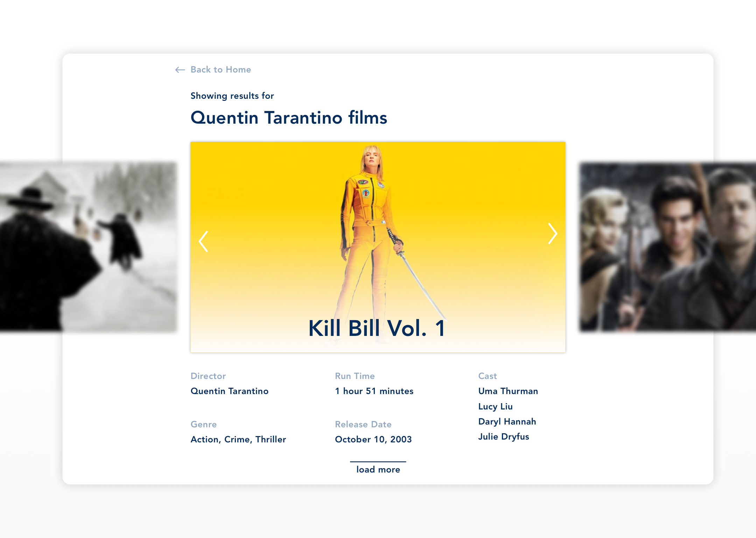Click the Run Time label
The width and height of the screenshot is (756, 538).
(355, 376)
